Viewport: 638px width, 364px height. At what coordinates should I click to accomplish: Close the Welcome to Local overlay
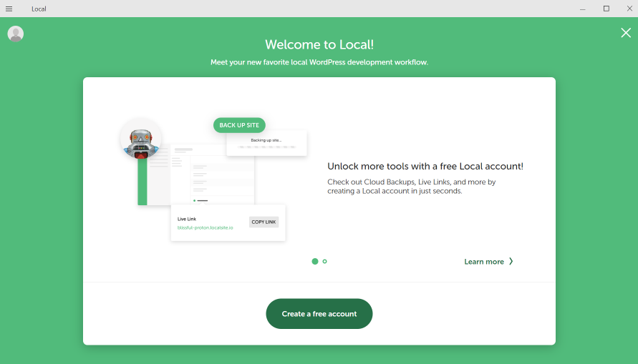click(x=626, y=32)
